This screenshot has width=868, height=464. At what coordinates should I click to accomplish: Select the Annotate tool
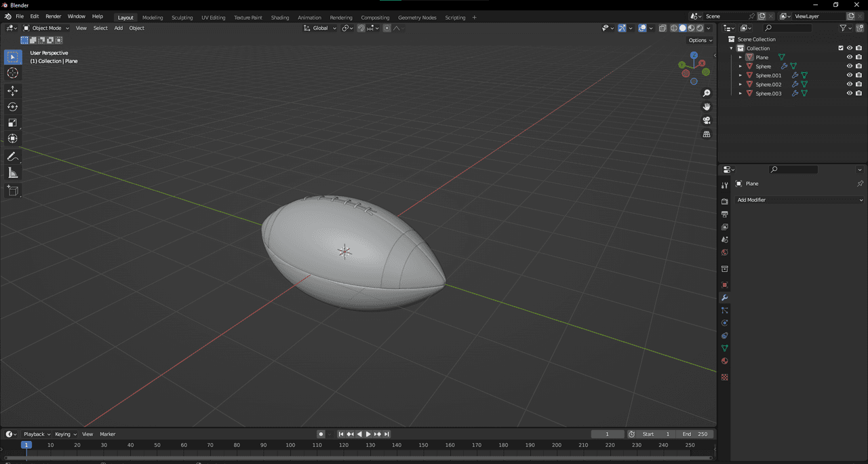[12, 157]
